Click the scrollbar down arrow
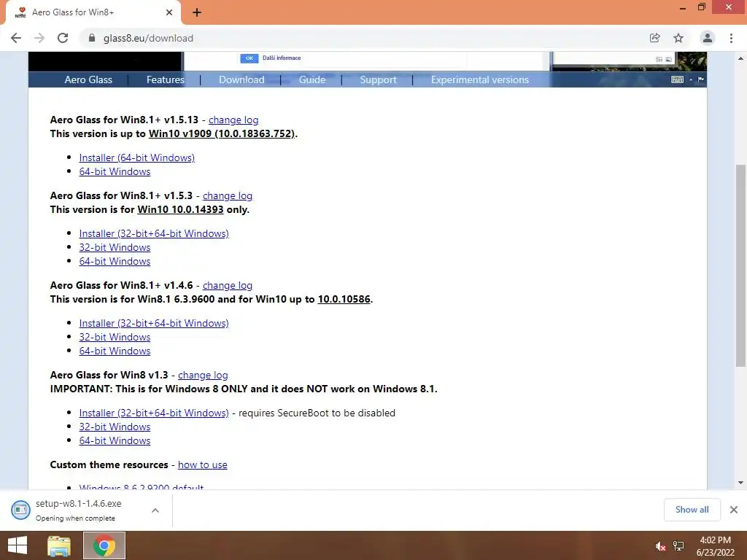 coord(740,483)
